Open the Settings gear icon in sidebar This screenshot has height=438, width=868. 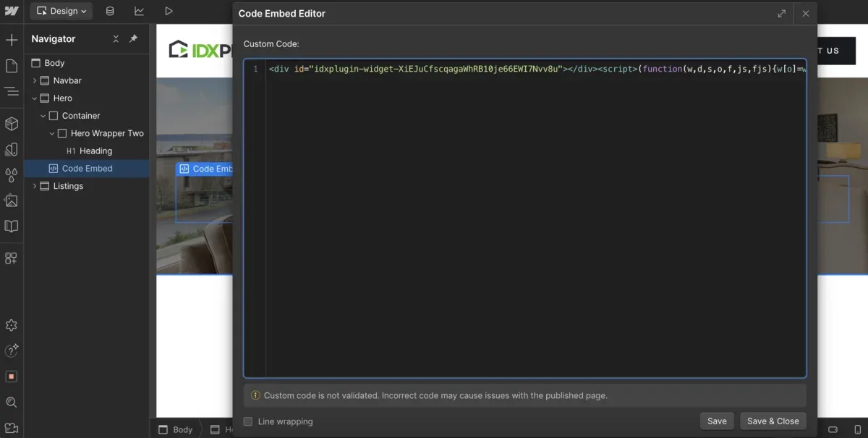12,326
